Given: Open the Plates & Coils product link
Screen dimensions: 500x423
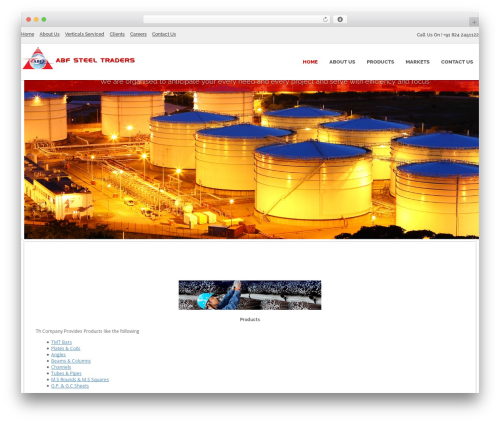Looking at the screenshot, I should pos(66,348).
